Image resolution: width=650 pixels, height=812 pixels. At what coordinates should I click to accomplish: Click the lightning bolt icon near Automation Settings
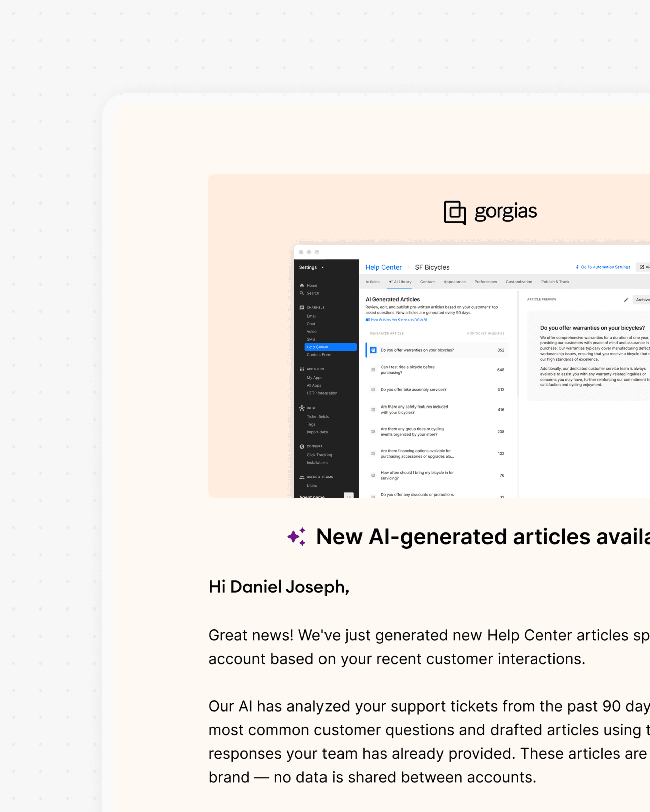pos(577,267)
